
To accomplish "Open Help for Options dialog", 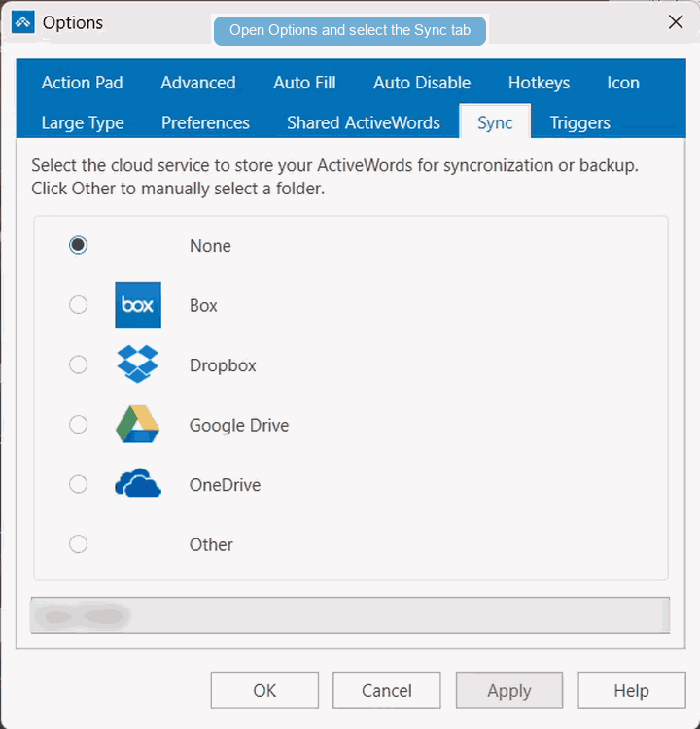I will [x=632, y=690].
